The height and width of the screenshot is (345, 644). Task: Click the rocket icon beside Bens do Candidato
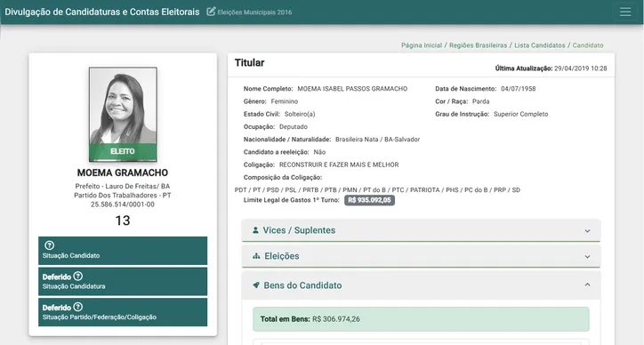(256, 285)
